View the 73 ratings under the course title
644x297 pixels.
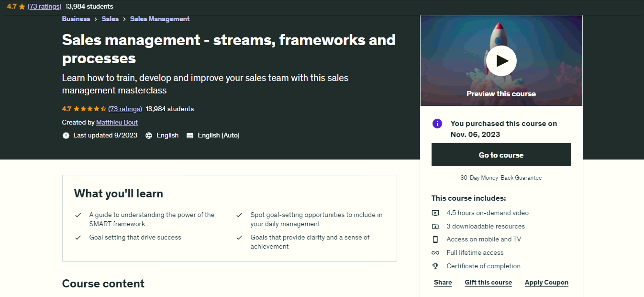[125, 109]
